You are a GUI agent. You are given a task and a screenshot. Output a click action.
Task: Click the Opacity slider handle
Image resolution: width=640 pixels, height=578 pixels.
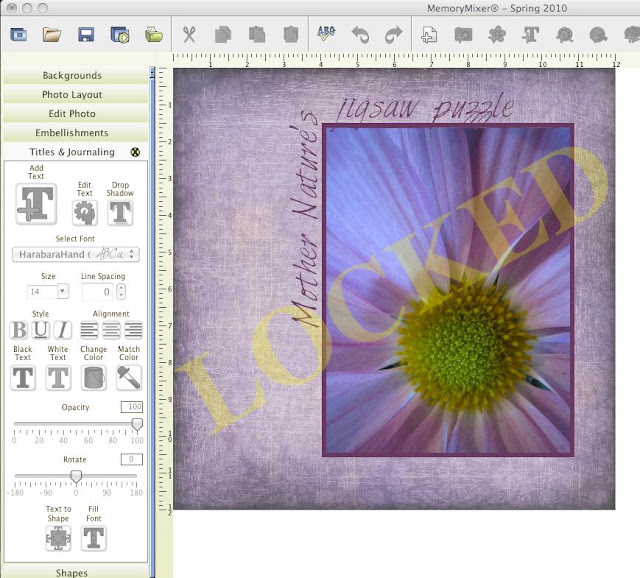[x=137, y=424]
